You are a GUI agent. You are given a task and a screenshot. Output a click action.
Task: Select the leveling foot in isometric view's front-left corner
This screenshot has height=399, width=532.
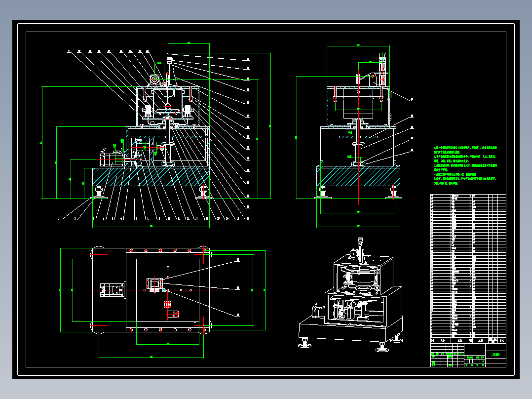(304, 342)
